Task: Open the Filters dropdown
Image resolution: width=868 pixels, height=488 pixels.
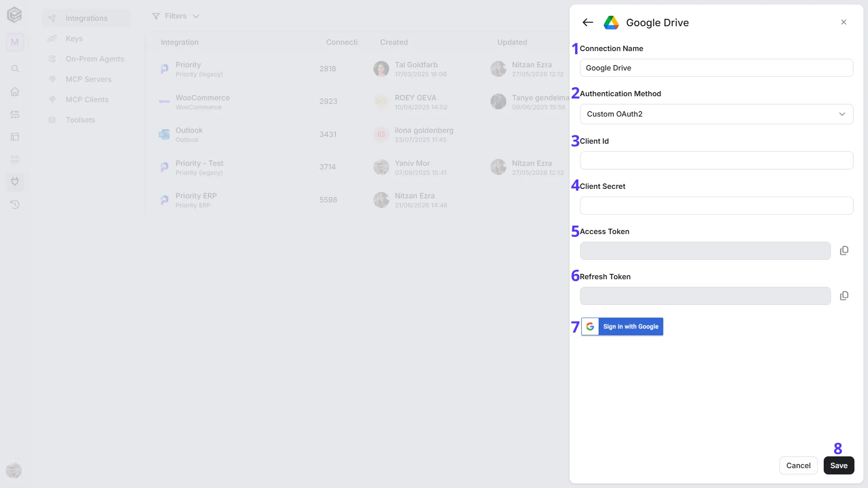Action: coord(175,16)
